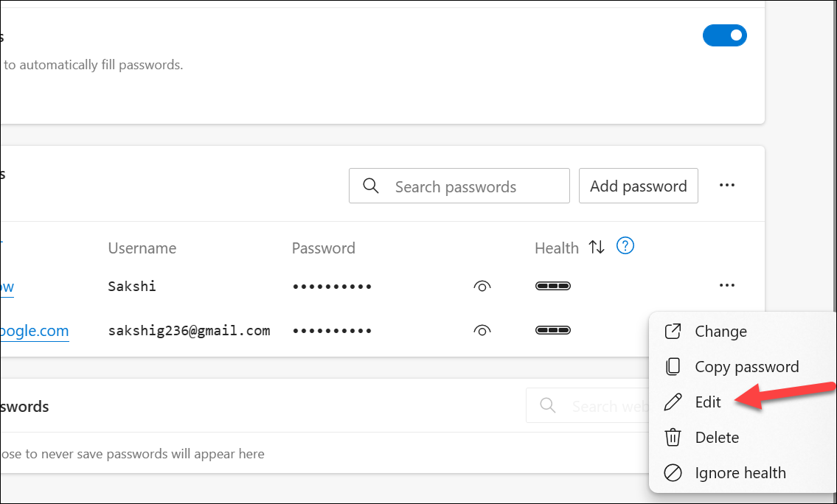The image size is (837, 504).
Task: Show password for sakshig236@gmail.com
Action: pos(482,331)
